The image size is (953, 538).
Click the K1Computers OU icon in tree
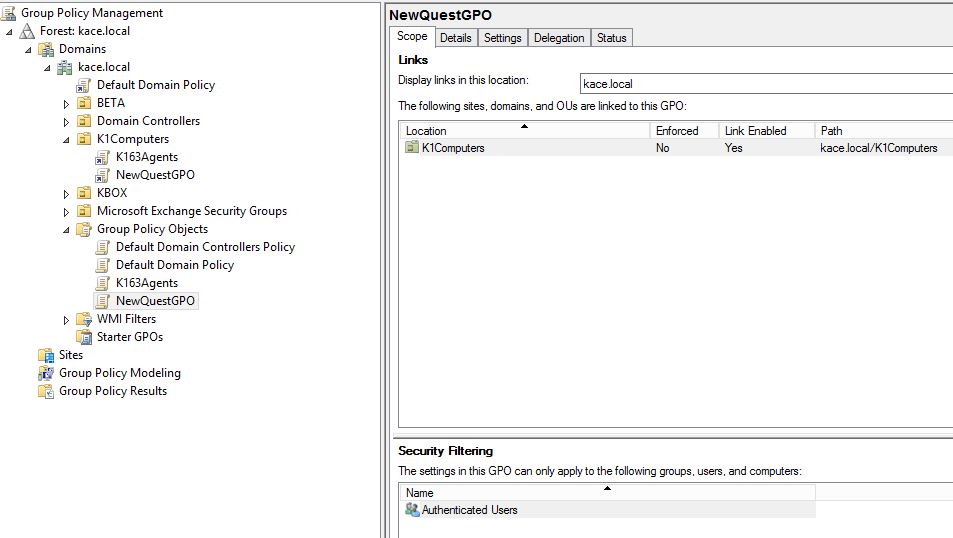point(84,139)
